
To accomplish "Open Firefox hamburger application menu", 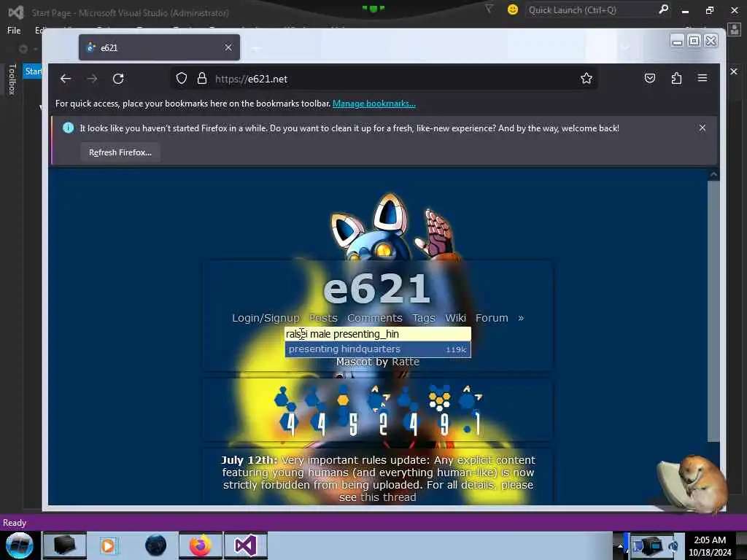I will point(703,78).
